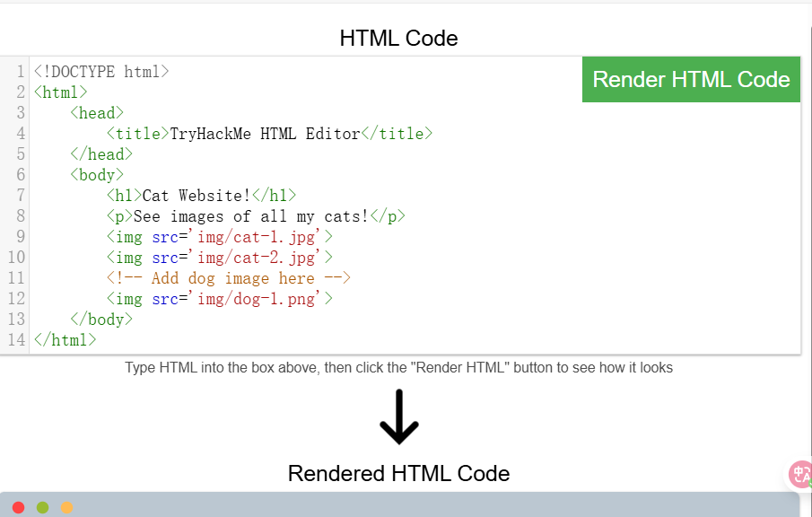Click the green dot in rendered window
812x517 pixels.
[x=42, y=508]
